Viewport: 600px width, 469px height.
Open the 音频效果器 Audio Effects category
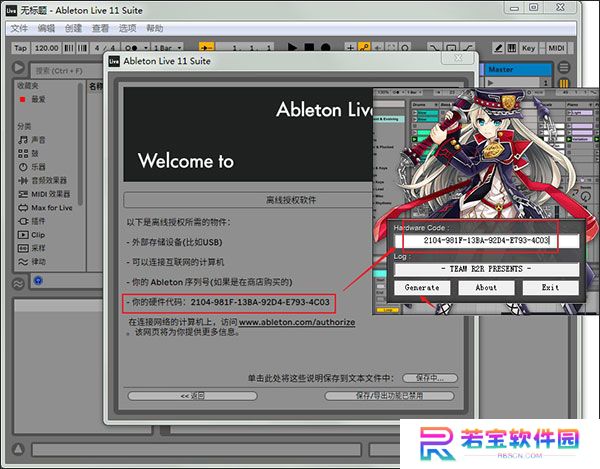point(42,181)
